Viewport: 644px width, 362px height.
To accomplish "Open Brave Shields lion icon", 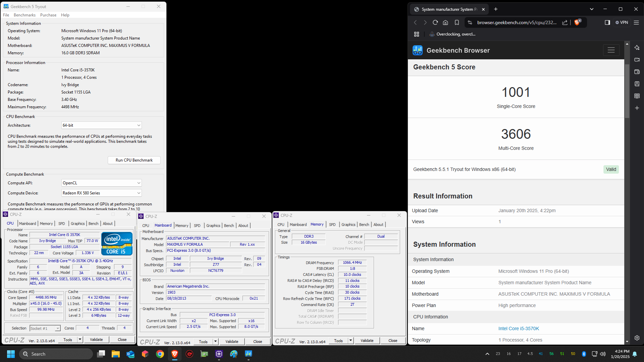I will (577, 22).
